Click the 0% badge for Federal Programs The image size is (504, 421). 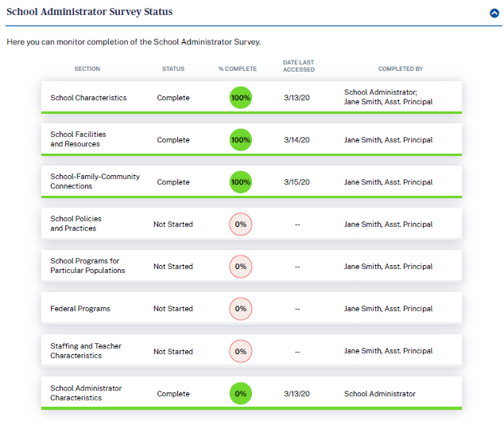(x=240, y=309)
